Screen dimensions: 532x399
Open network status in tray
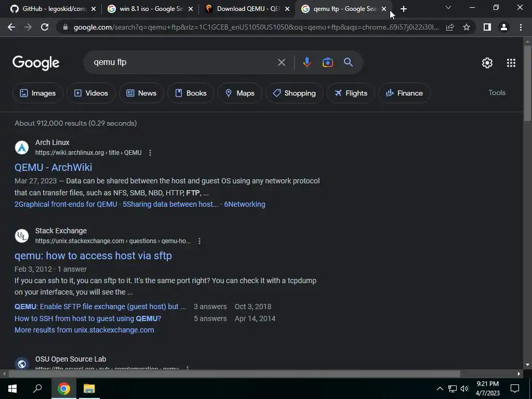pos(453,389)
